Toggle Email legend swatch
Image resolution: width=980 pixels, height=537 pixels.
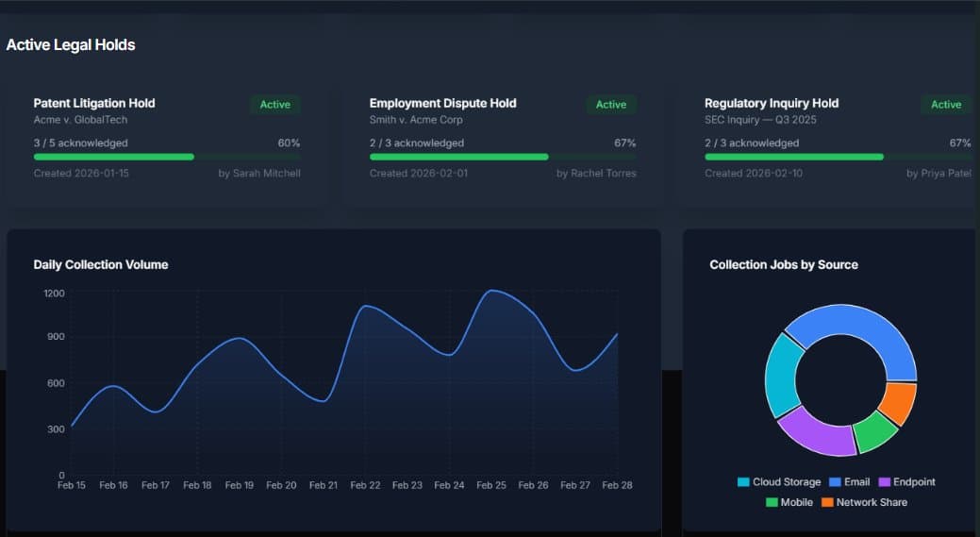(x=835, y=482)
